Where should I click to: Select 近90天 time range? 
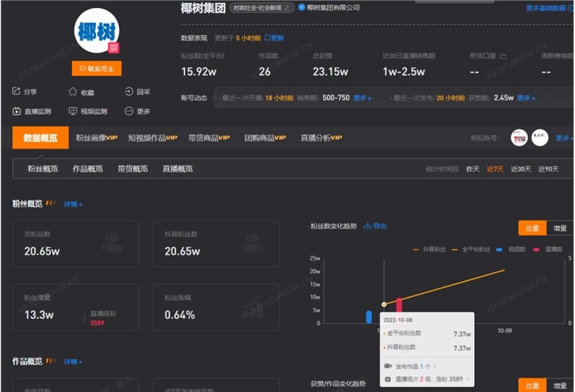click(x=548, y=169)
